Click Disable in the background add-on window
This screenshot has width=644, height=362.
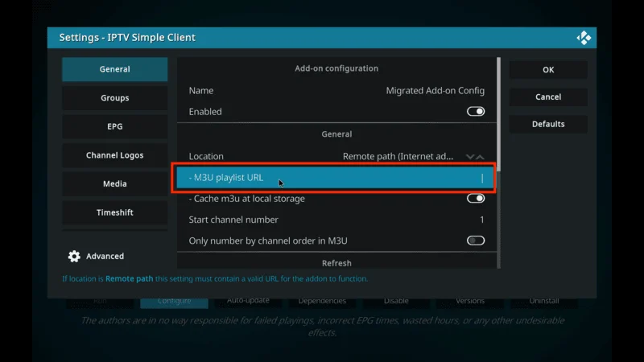point(396,301)
